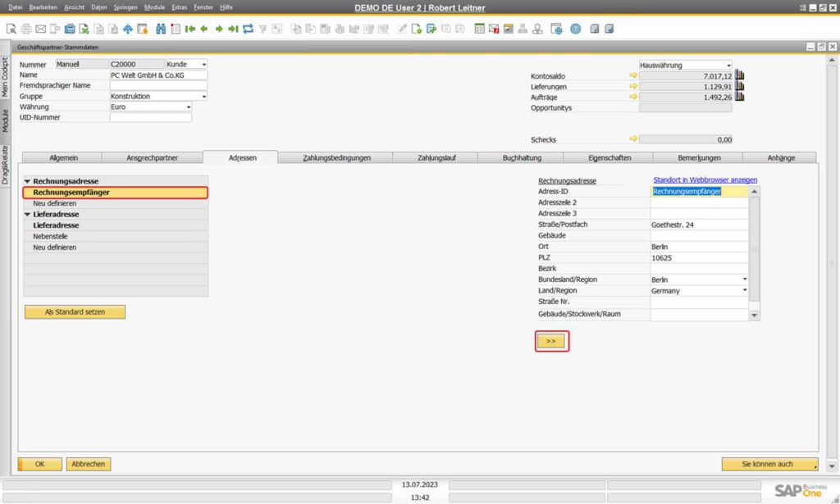Screen dimensions: 840x504
Task: Go to the next record arrow
Action: tap(219, 29)
